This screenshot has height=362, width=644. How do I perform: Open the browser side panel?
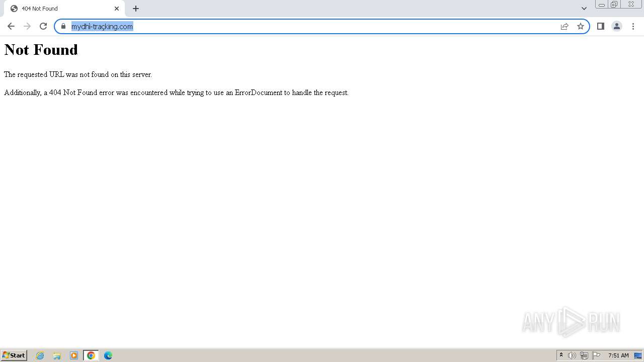point(601,26)
